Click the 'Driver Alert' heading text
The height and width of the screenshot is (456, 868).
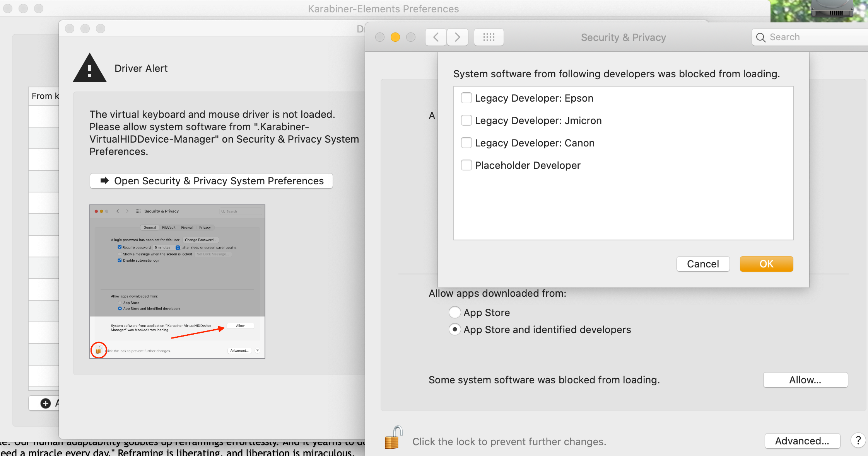tap(141, 68)
